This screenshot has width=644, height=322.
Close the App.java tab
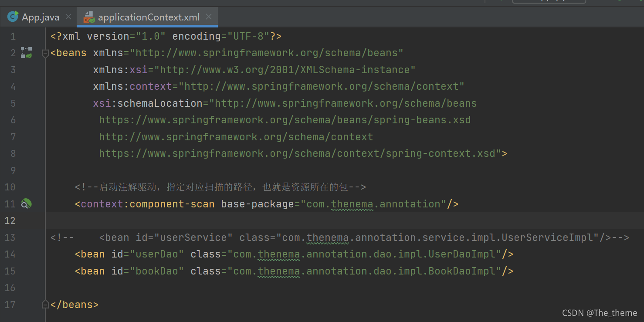click(68, 17)
